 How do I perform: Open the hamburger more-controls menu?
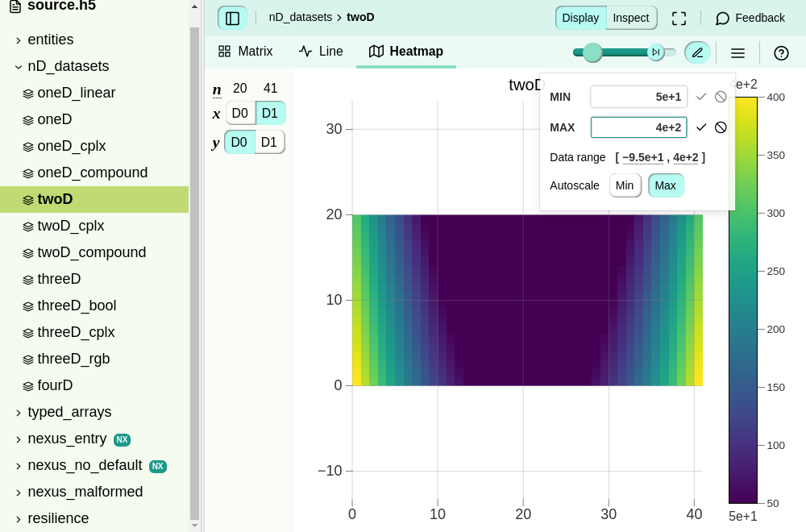737,52
